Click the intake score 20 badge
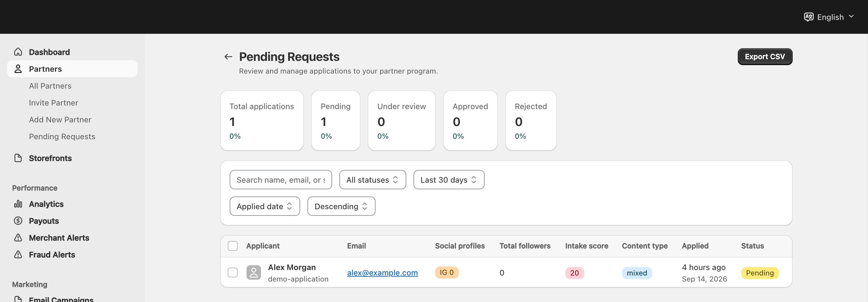The width and height of the screenshot is (868, 302). 574,273
